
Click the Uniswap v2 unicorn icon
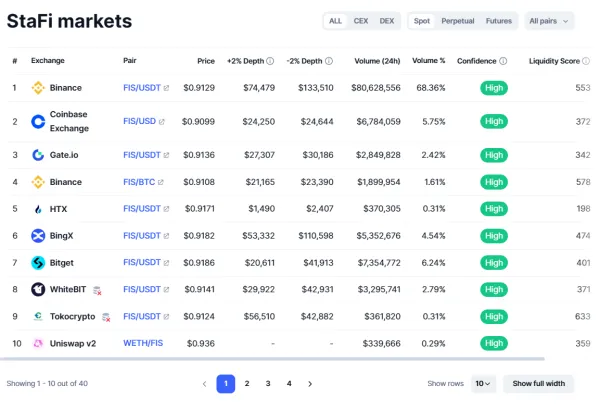[38, 343]
